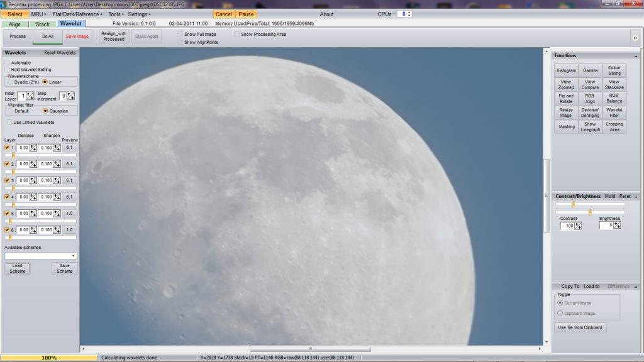Image resolution: width=644 pixels, height=362 pixels.
Task: Open the Histogram function
Action: pos(566,70)
